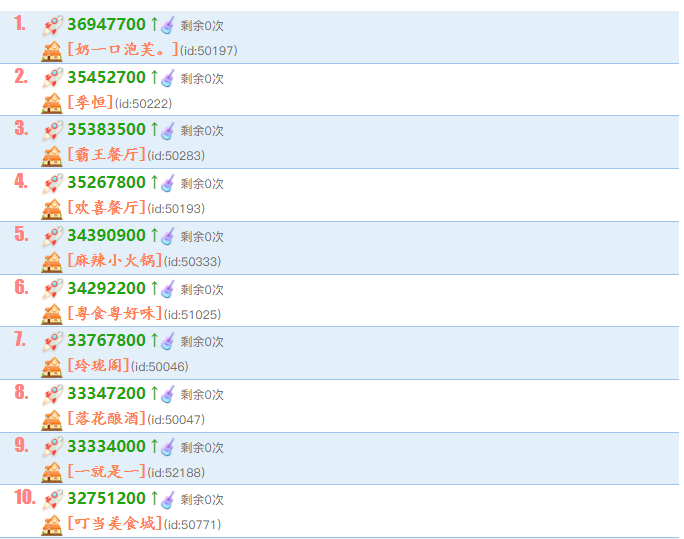Click the rocket icon beside score 36947700
The height and width of the screenshot is (539, 684).
(52, 26)
